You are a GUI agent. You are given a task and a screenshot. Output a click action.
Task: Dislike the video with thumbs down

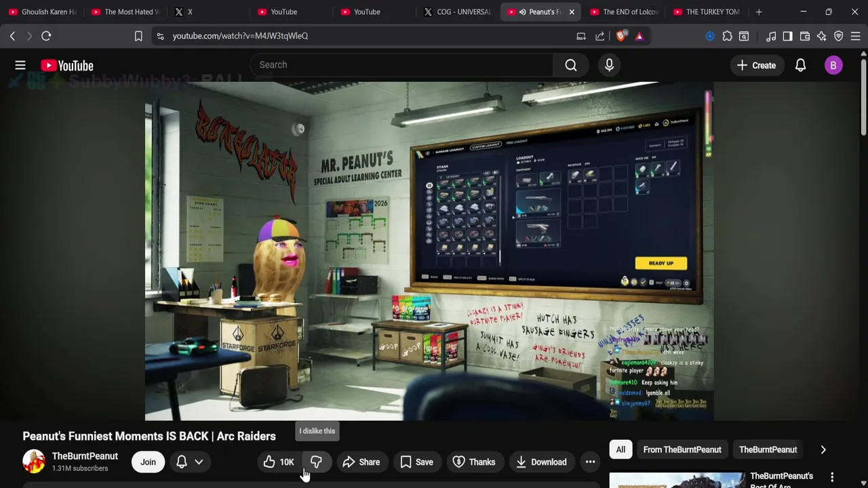(x=316, y=462)
